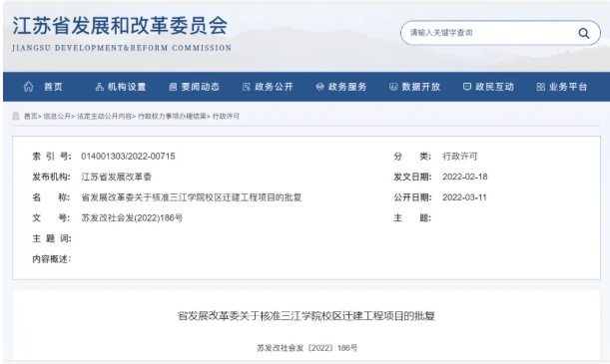Screen dimensions: 610x364
Task: Click the 公开日期 field label
Action: click(412, 197)
